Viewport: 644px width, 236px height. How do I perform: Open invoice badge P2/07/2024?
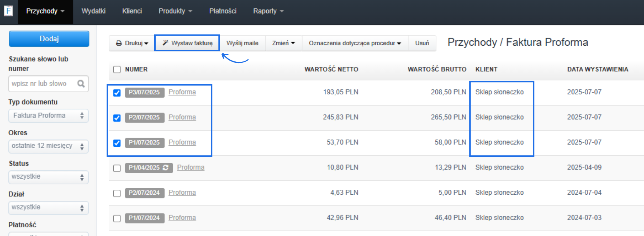(x=144, y=193)
